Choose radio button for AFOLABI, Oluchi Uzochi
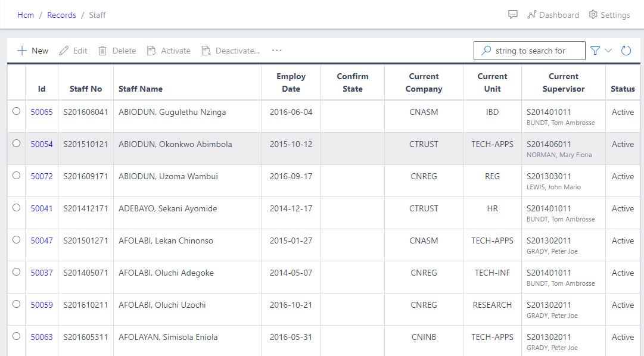The width and height of the screenshot is (644, 356). [16, 304]
